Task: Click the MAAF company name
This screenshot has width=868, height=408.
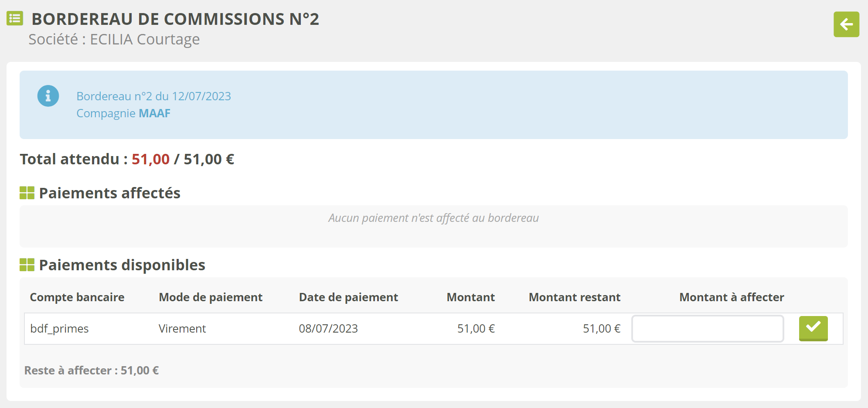Action: 154,113
